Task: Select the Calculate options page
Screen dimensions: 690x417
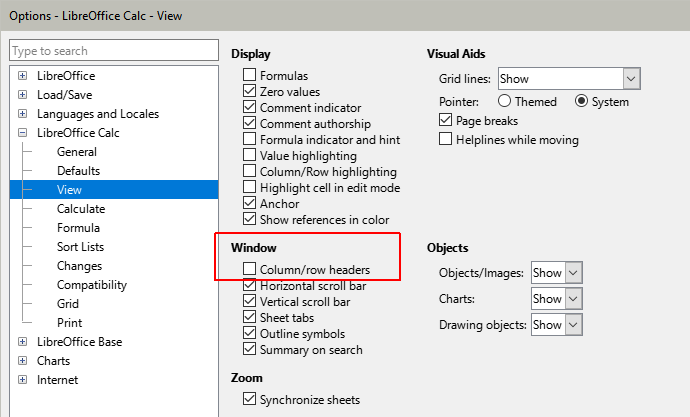Action: coord(81,209)
